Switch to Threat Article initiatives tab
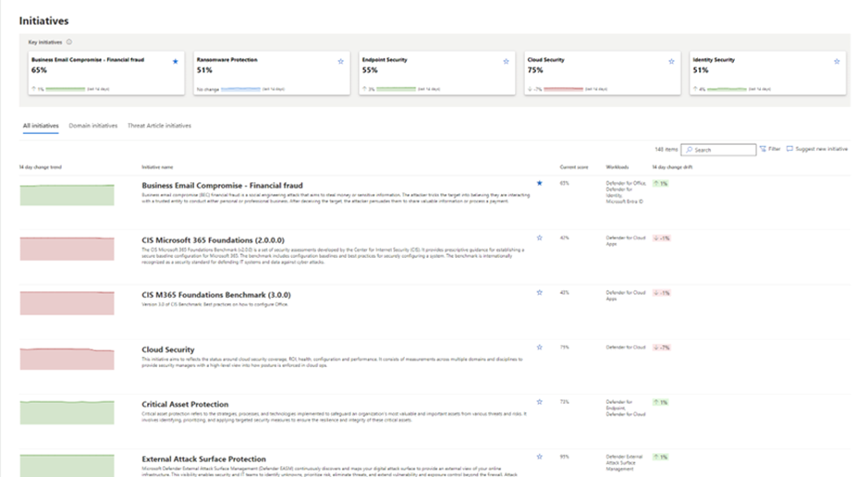Screen dimensions: 868x477 pyautogui.click(x=159, y=126)
